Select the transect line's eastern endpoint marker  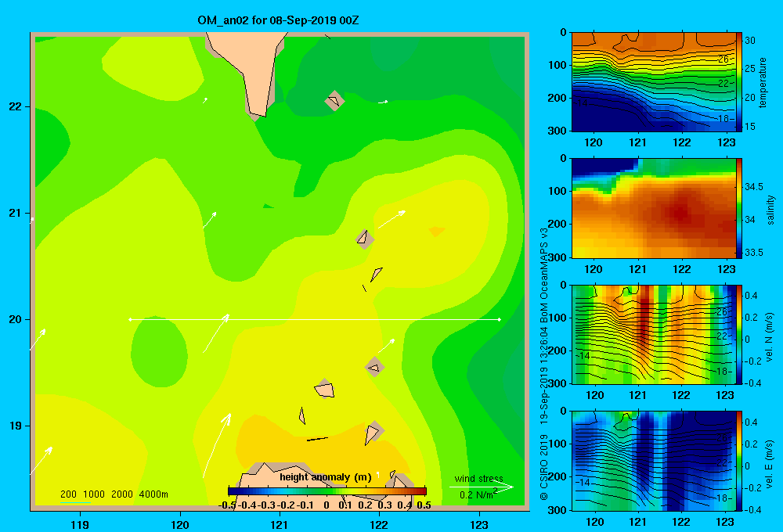point(500,319)
